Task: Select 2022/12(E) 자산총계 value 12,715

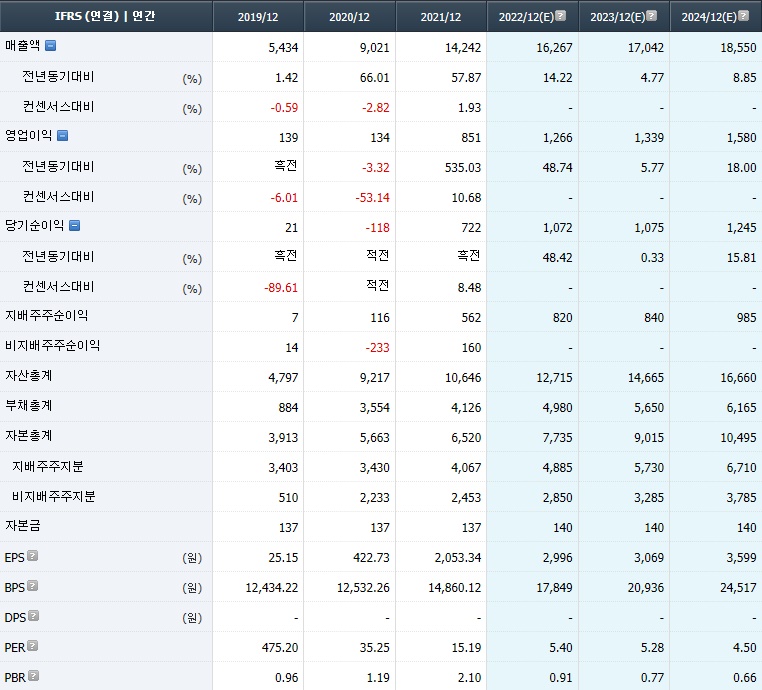Action: 554,378
